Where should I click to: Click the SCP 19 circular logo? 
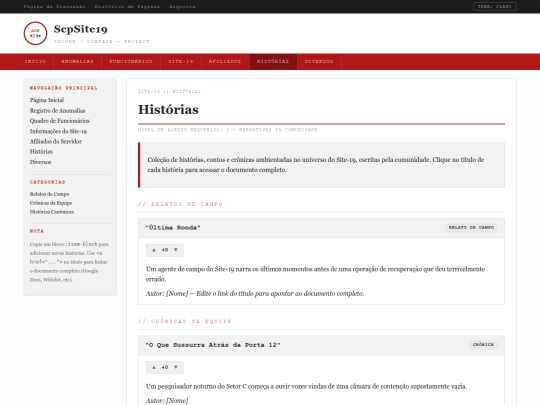click(x=35, y=33)
